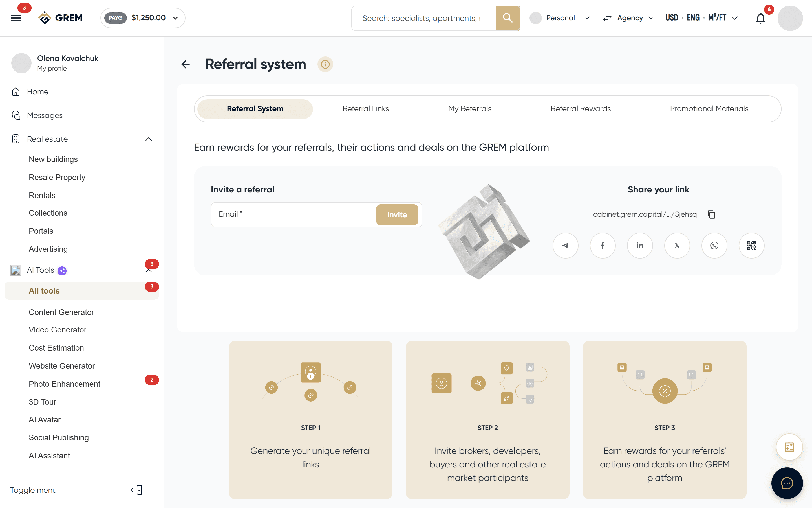Open the info icon next to Referral system

(325, 64)
